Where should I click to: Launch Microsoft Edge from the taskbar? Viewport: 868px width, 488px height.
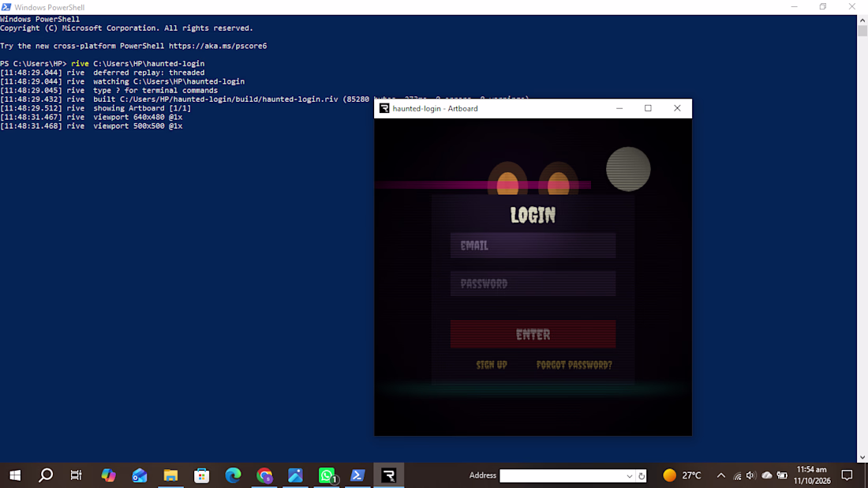(x=233, y=475)
